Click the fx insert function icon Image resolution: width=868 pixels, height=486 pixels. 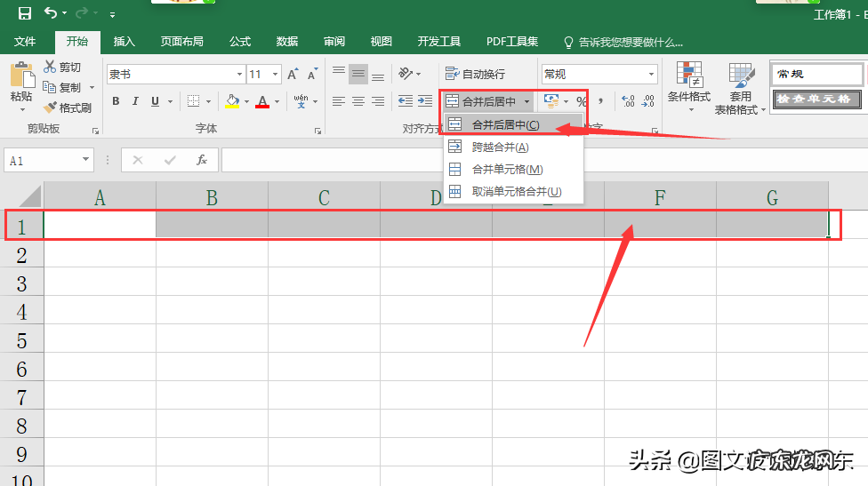pos(202,160)
